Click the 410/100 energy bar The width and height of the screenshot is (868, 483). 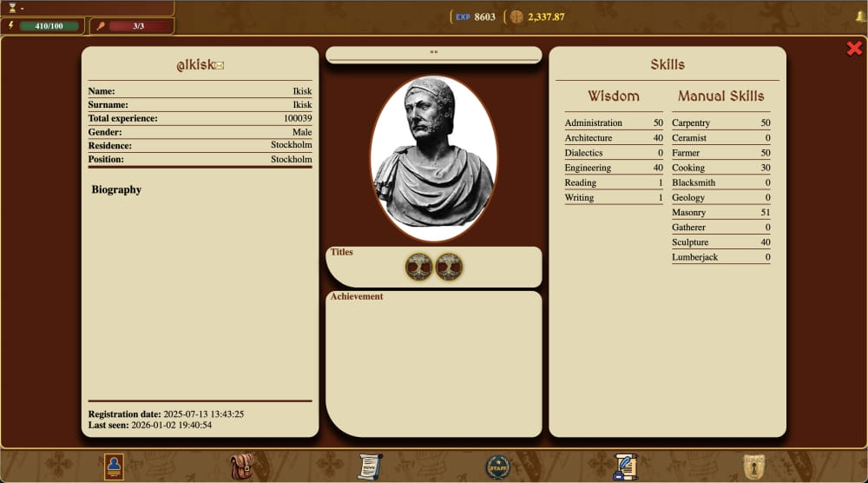pyautogui.click(x=49, y=25)
